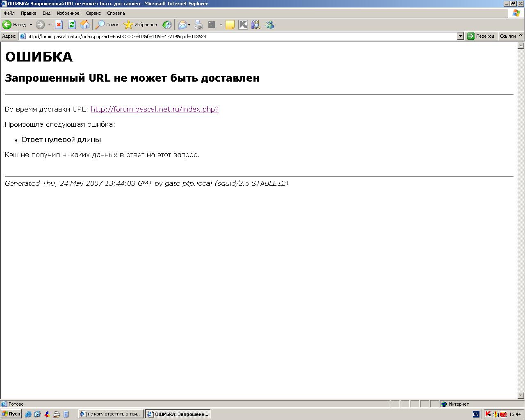This screenshot has height=420, width=525.
Task: Switch to 'не могу ответить в тем...' taskbar window
Action: coord(111,414)
